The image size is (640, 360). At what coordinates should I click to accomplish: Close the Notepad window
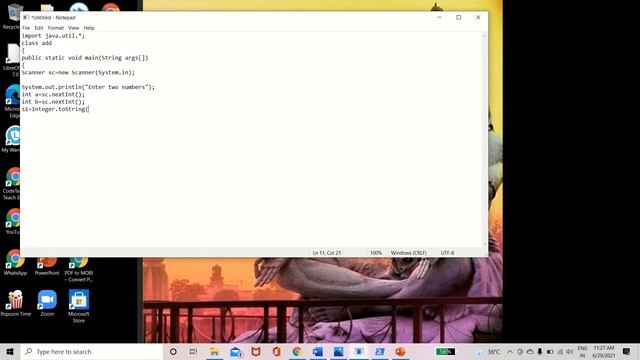[x=478, y=18]
